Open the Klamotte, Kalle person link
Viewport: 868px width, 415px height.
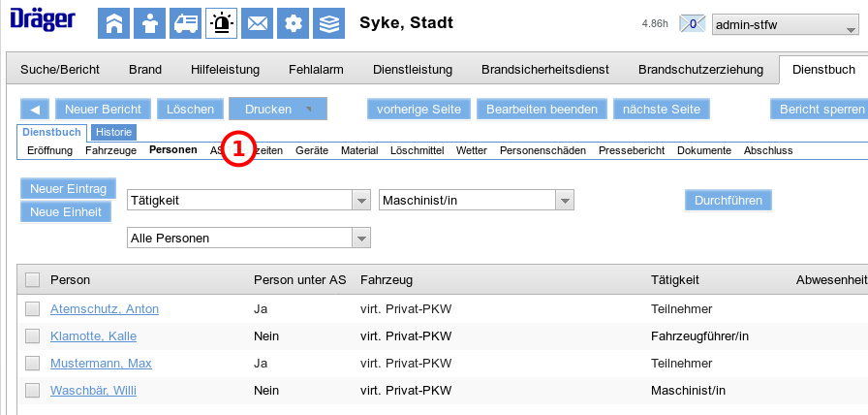[x=93, y=336]
